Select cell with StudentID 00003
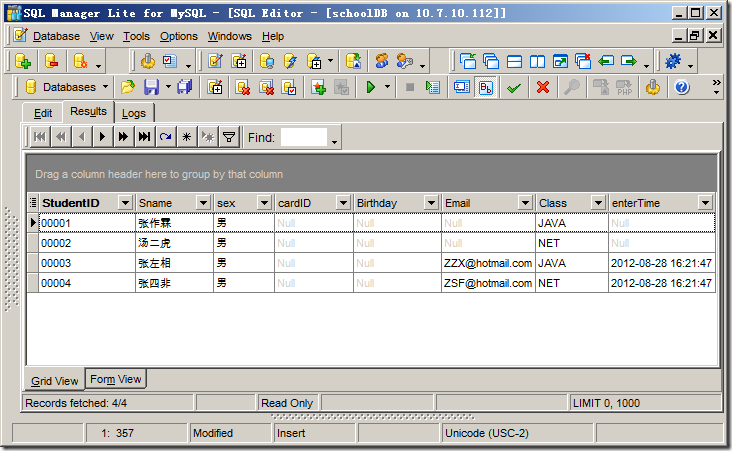Screen dimensions: 732x451 click(87, 263)
